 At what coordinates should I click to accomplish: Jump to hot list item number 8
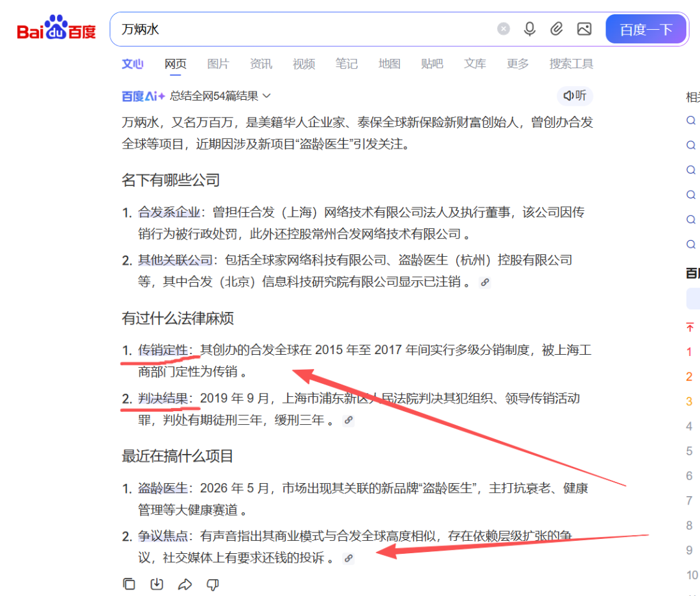689,525
